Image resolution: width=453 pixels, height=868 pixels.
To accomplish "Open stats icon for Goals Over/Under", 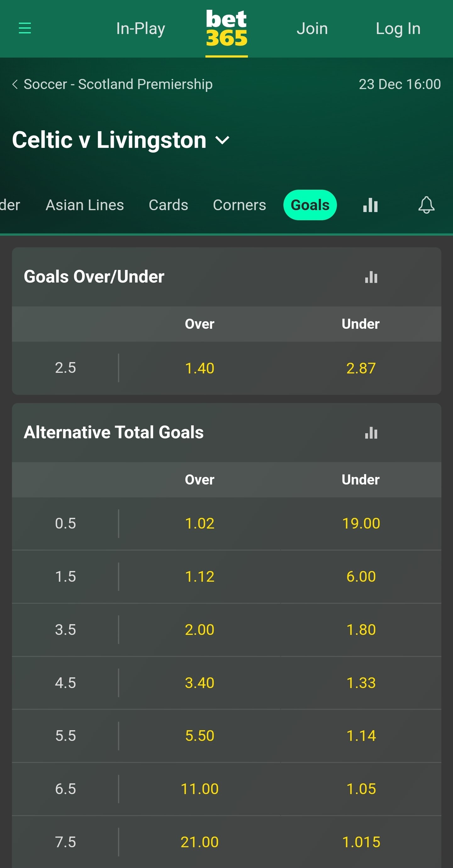I will [x=371, y=277].
